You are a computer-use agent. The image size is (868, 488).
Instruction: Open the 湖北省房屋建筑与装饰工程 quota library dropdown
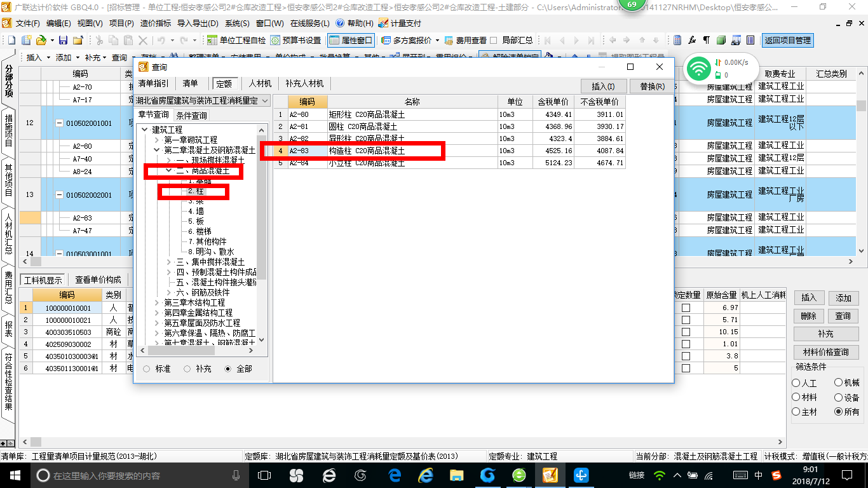[x=203, y=100]
